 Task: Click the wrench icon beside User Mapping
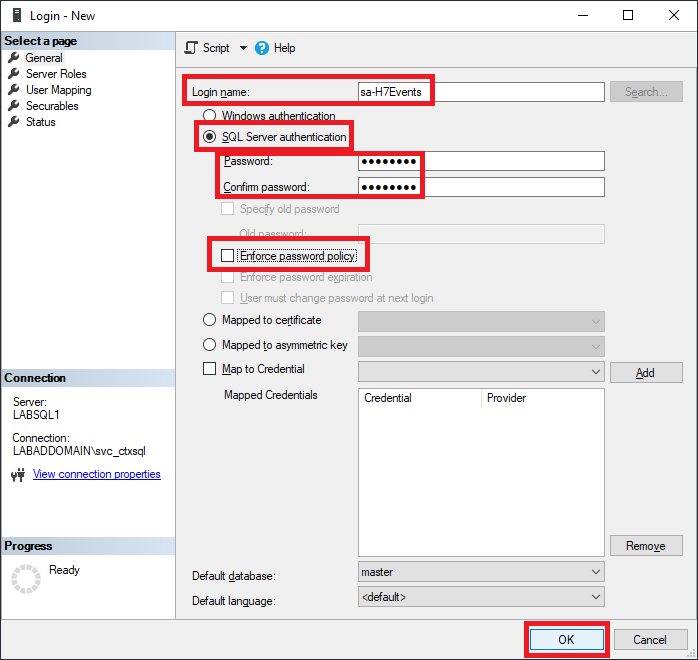14,90
